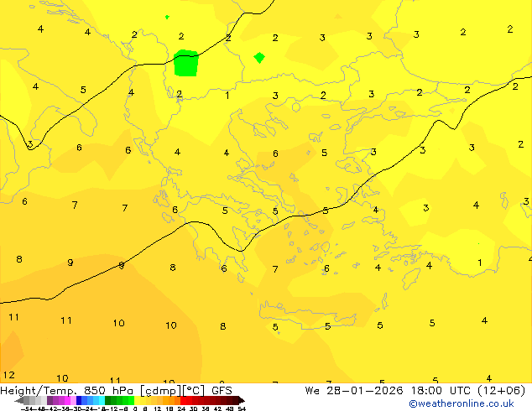Viewport: 532px width, 411px height.
Task: Click the dark maroon right arrow end of legend
Action: [x=242, y=400]
